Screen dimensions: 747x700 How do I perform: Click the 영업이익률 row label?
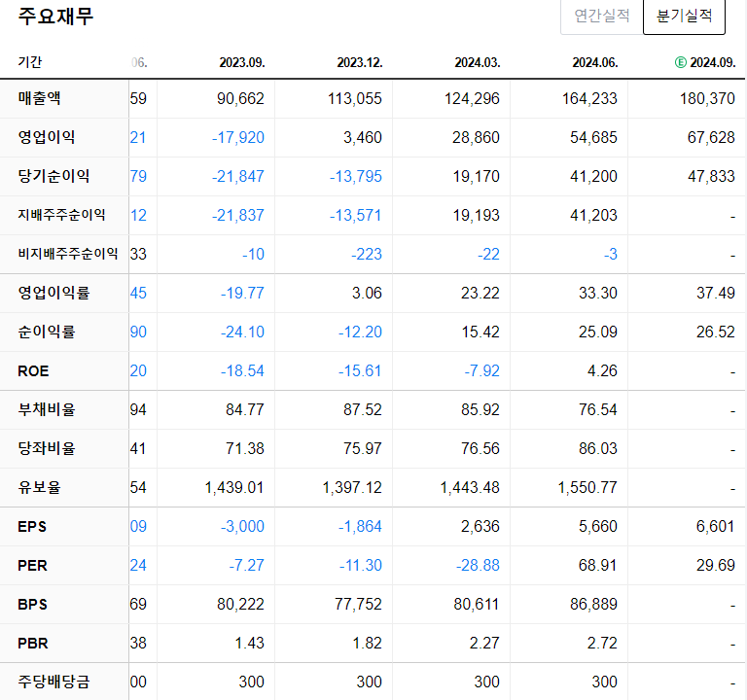tap(53, 293)
